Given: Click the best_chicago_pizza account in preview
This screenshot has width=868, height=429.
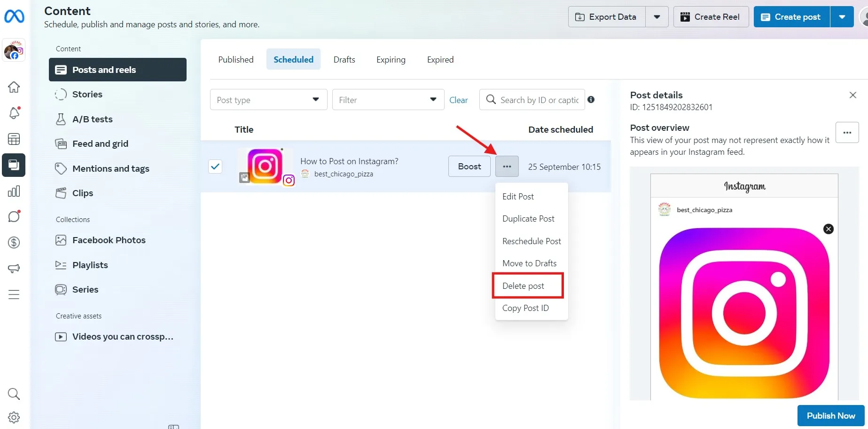Looking at the screenshot, I should (704, 210).
